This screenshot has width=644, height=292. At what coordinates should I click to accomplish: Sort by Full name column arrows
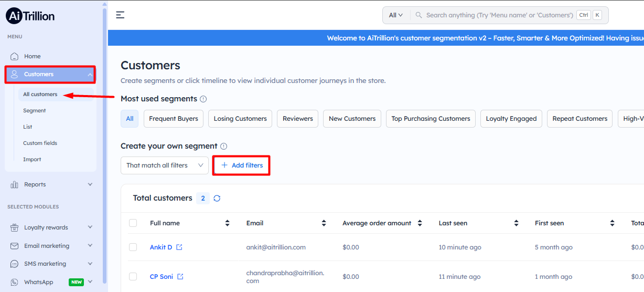click(x=227, y=223)
